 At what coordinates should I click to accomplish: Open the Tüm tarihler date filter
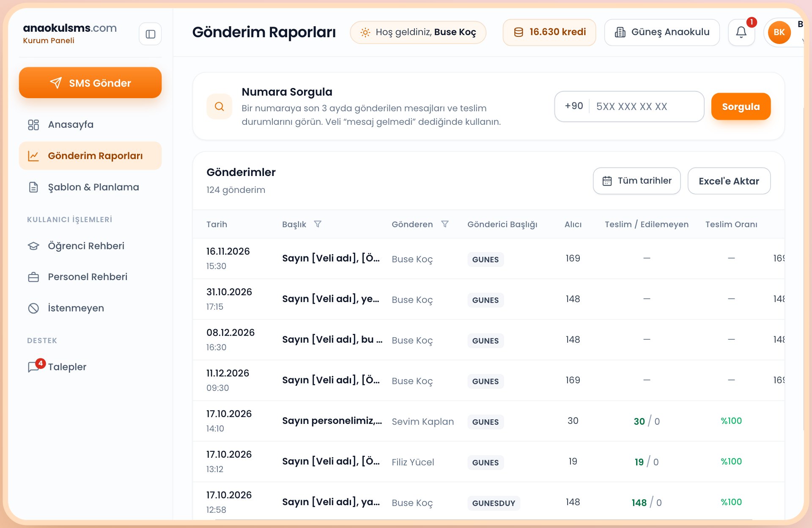click(x=636, y=181)
